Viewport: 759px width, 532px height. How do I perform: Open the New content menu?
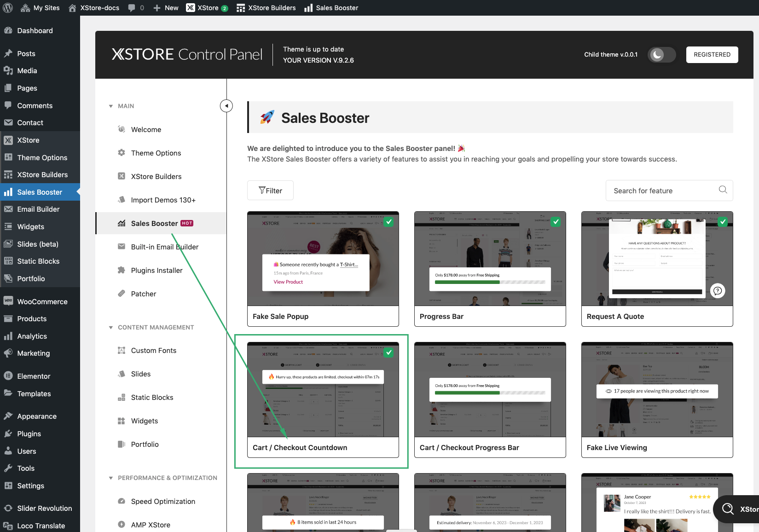coord(166,8)
